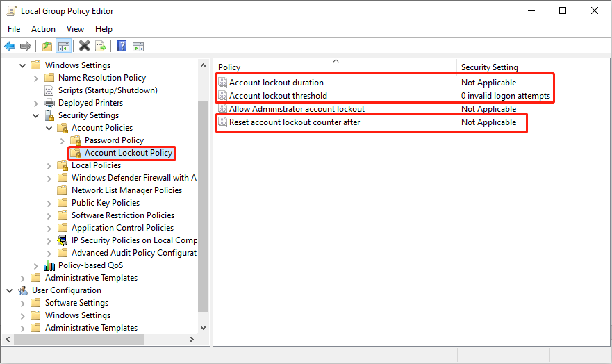The width and height of the screenshot is (612, 364).
Task: Expand the Deployed Printers node
Action: pos(36,104)
